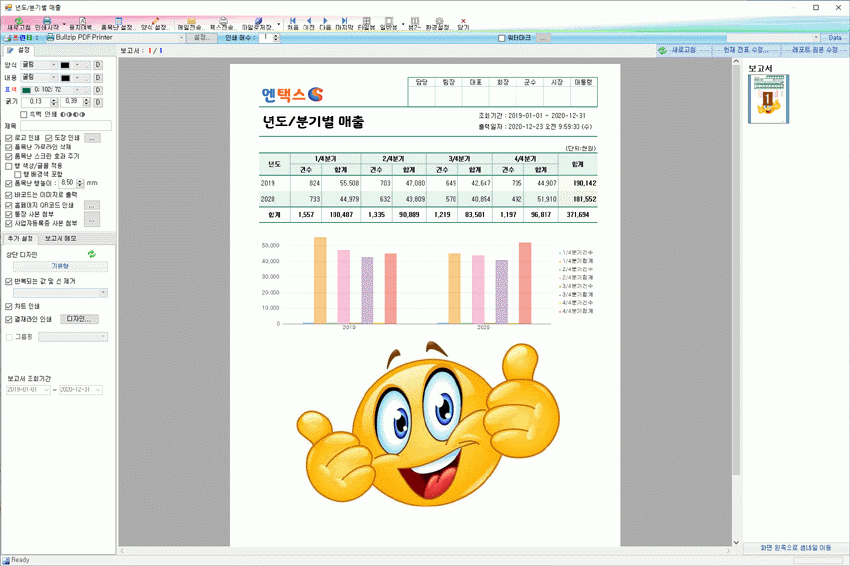This screenshot has height=566, width=850.
Task: Save report with 파일로저장 icon
Action: 258,23
